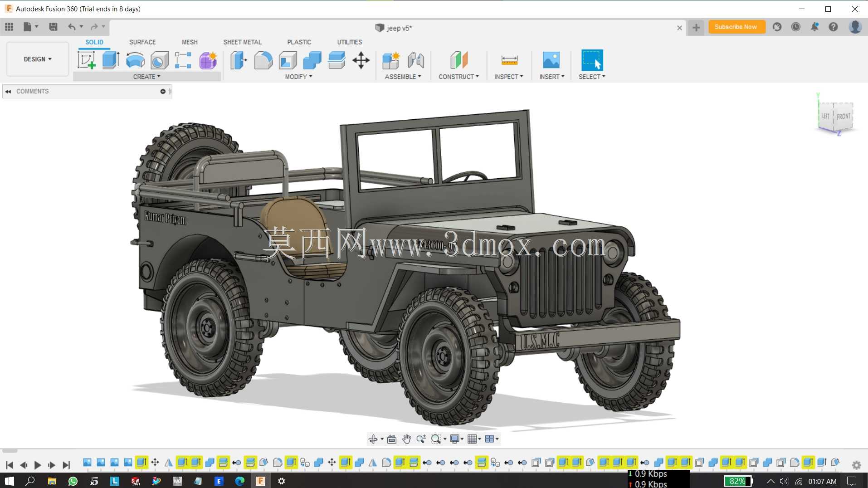This screenshot has width=868, height=488.
Task: Activate the Move/Copy four-arrow tool
Action: point(361,60)
